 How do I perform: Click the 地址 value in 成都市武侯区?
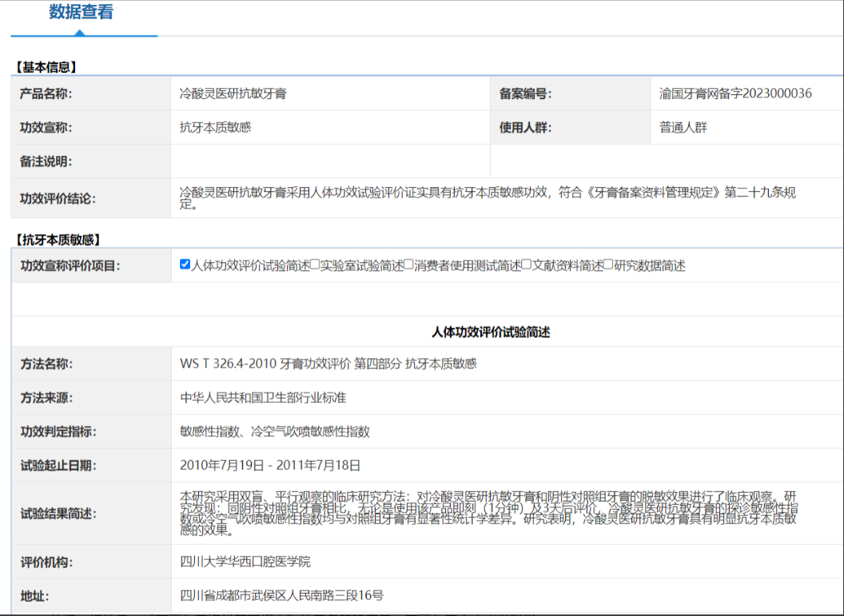pyautogui.click(x=281, y=595)
